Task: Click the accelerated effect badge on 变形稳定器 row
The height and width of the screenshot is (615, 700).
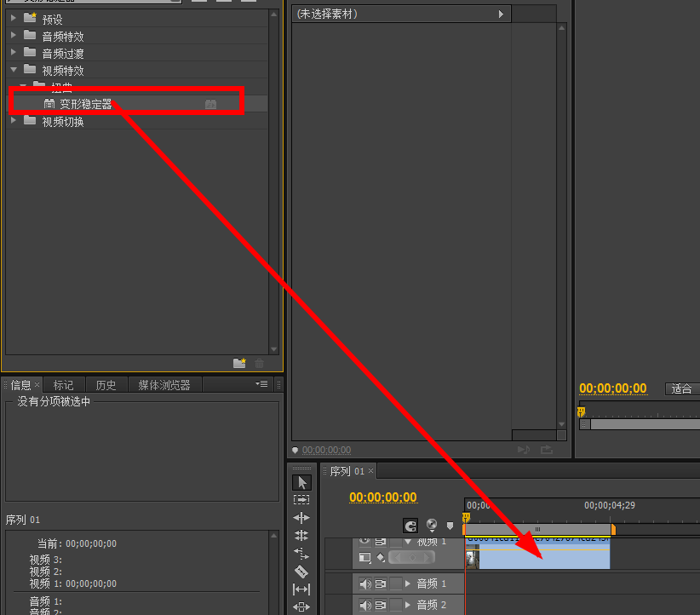Action: pos(210,104)
